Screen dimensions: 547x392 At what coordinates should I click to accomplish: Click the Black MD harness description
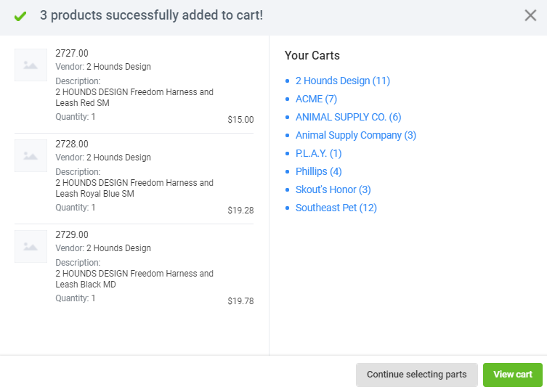click(x=134, y=279)
